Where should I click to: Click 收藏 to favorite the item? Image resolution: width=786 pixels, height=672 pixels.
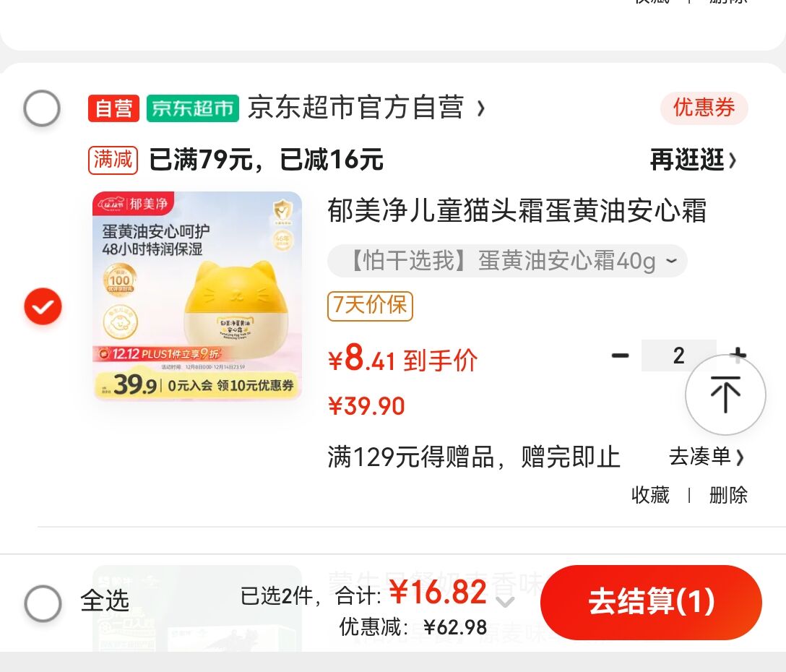(x=650, y=495)
